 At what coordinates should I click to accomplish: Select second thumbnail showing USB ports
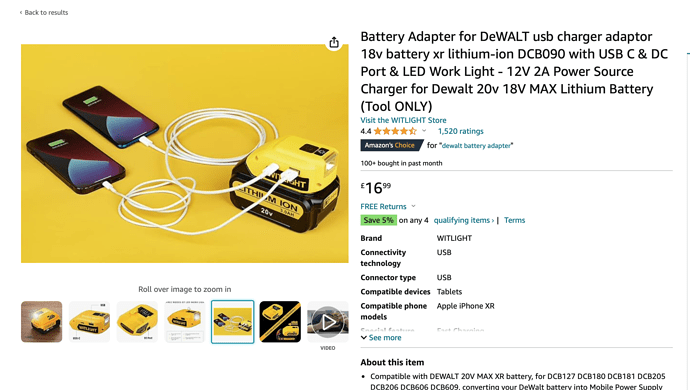pos(89,322)
